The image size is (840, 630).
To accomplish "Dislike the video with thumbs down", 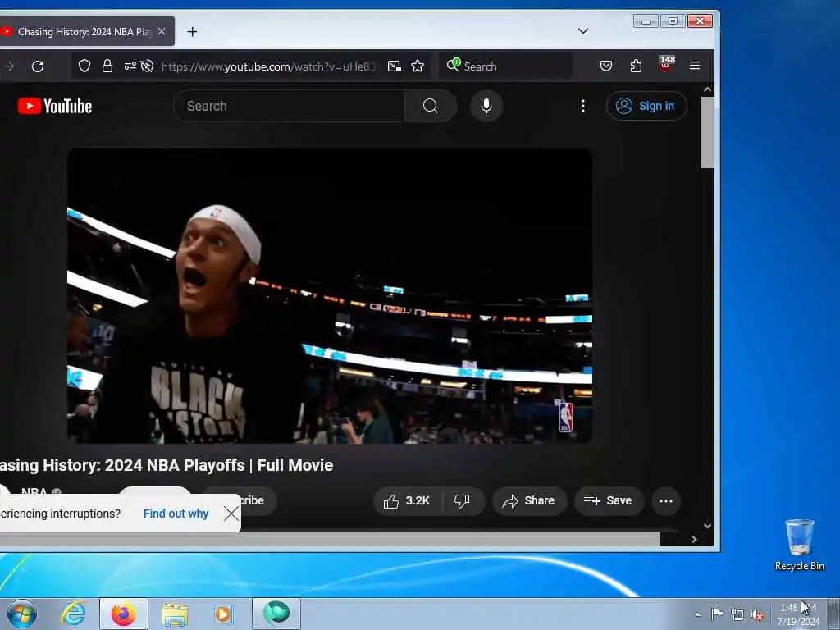I will 463,501.
